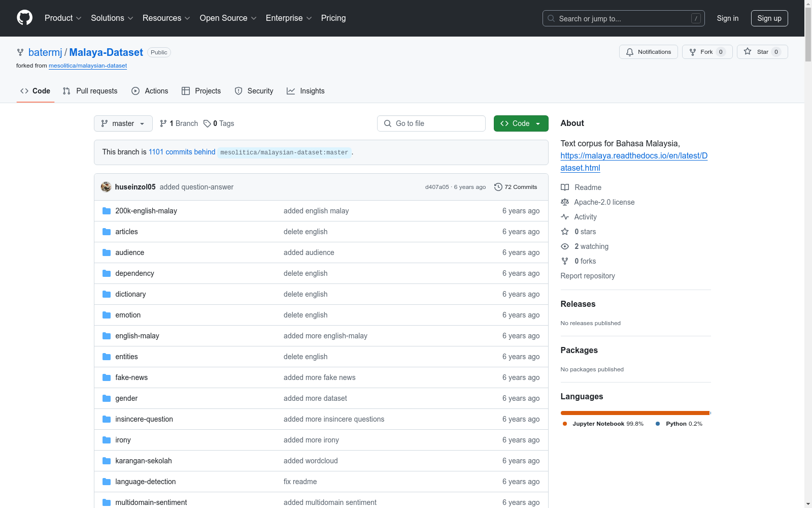Expand the Resources menu

click(166, 18)
